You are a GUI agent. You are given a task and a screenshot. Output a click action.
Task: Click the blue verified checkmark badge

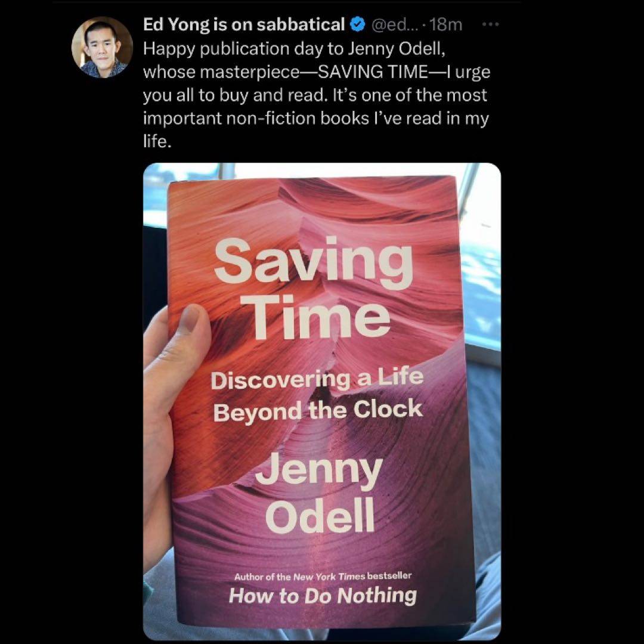pyautogui.click(x=358, y=24)
